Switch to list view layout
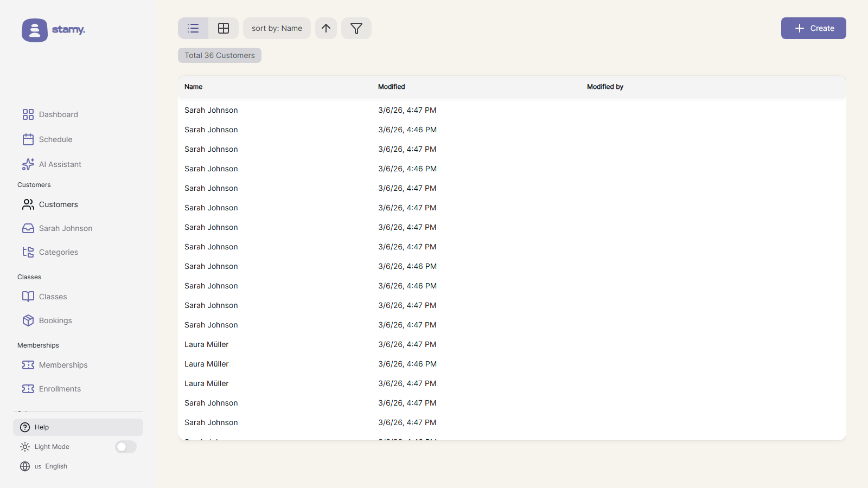The width and height of the screenshot is (868, 488). (x=193, y=28)
